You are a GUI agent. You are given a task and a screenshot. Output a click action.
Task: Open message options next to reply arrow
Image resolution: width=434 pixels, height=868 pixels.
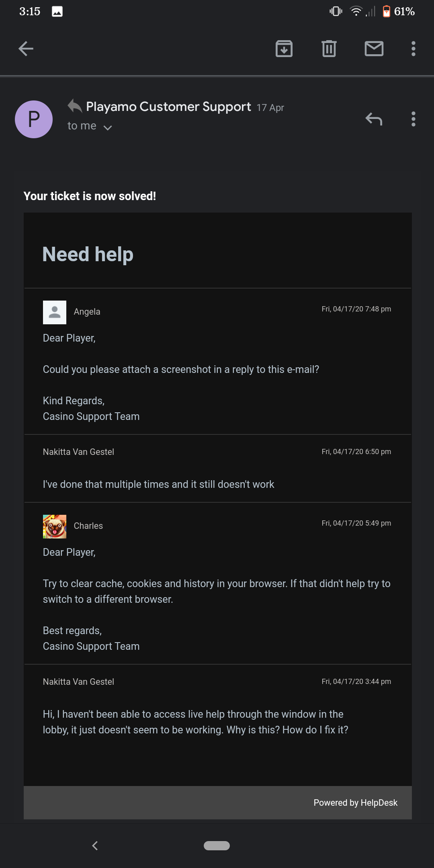[413, 119]
